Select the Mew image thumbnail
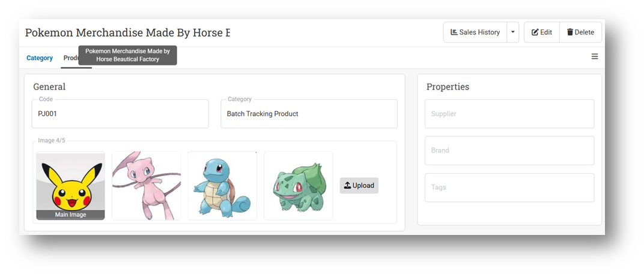 coord(147,186)
